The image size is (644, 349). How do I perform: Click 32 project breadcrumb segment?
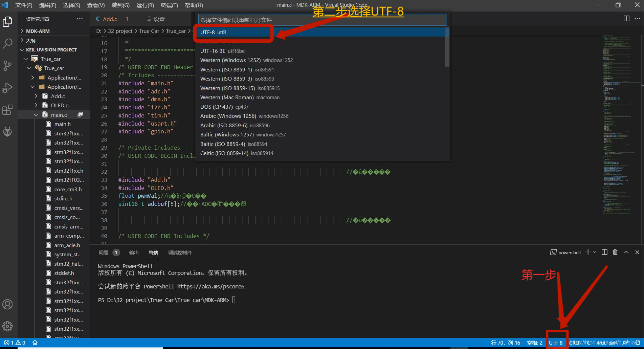click(120, 31)
